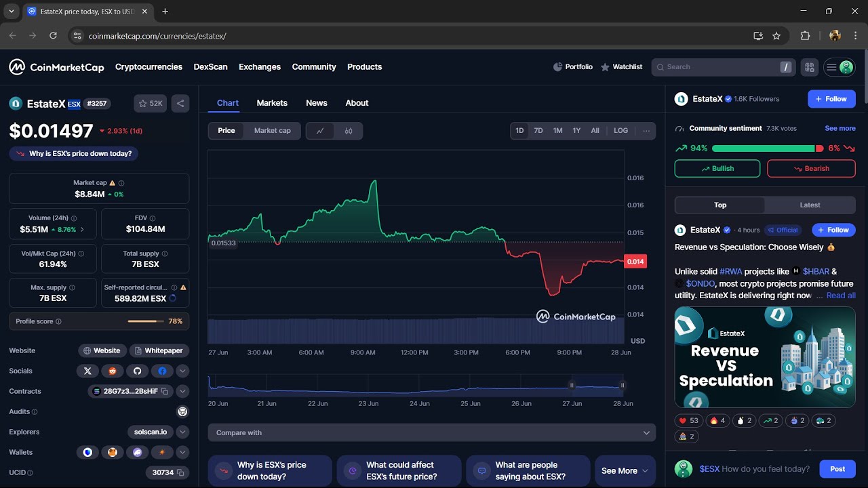The height and width of the screenshot is (488, 868).
Task: Open What are people saying about ESX
Action: pos(528,470)
